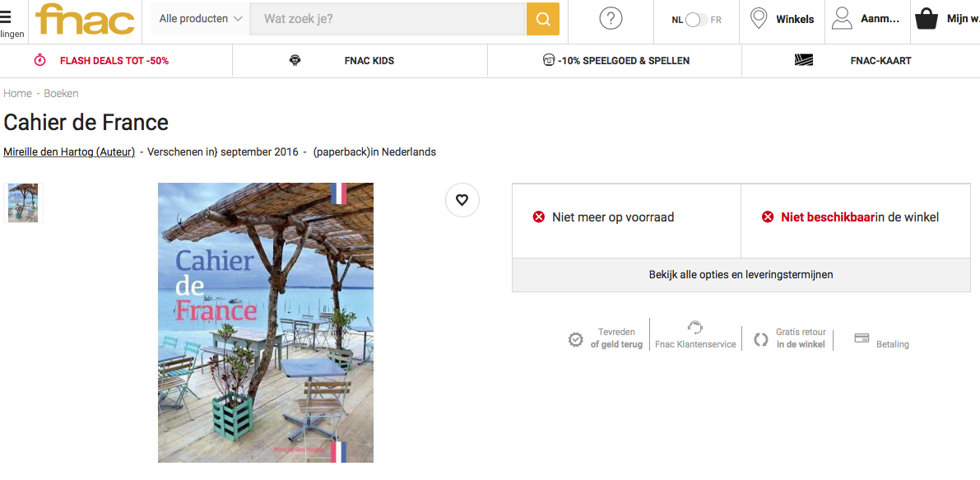This screenshot has width=980, height=480.
Task: Click the orange search magnifier button
Action: click(x=542, y=19)
